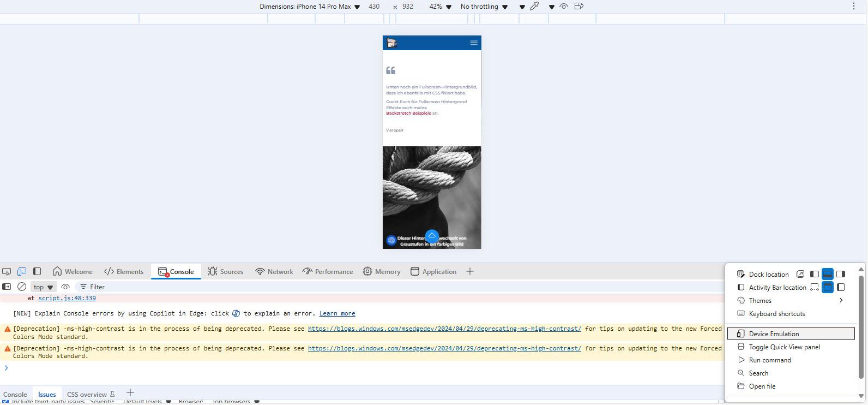Click the inspect element picker icon

click(x=7, y=272)
